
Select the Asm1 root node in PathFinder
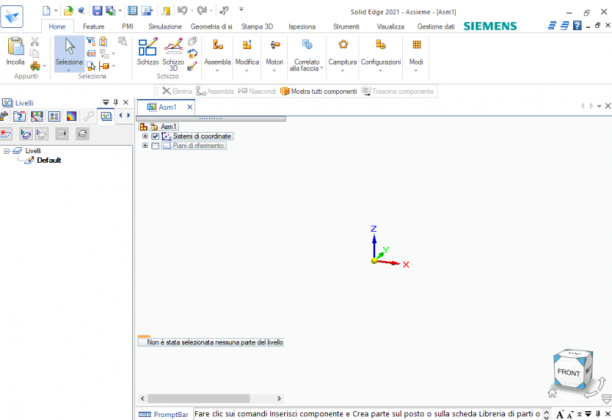click(x=169, y=126)
